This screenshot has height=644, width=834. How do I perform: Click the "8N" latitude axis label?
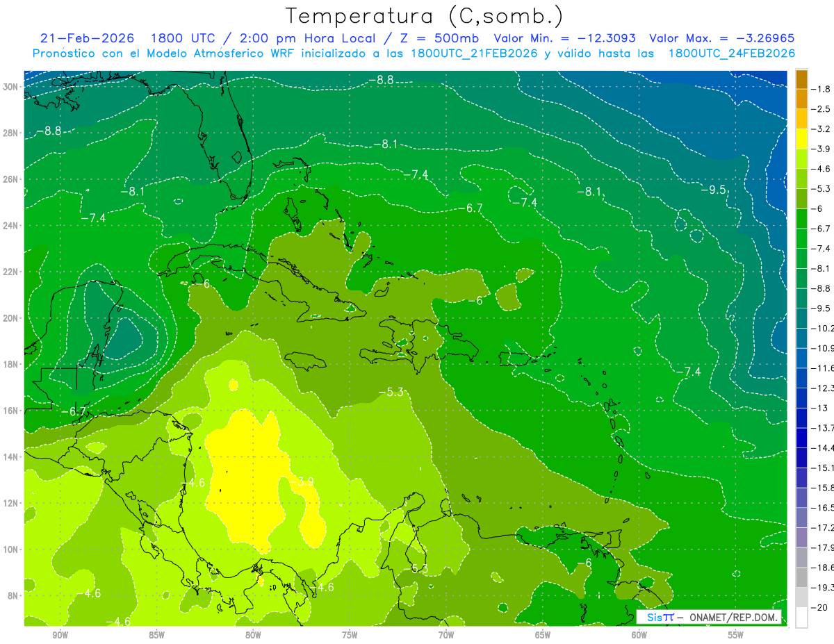click(x=13, y=596)
